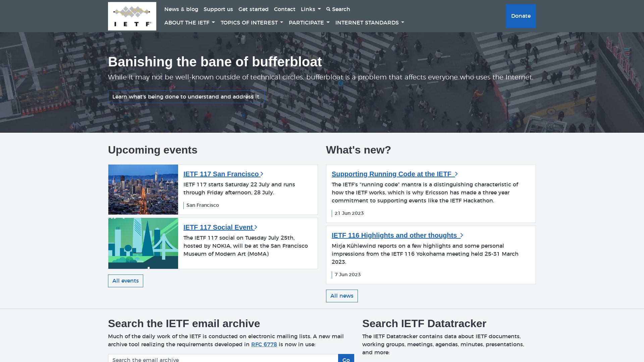
Task: Open the IETF 117 San Francisco event link
Action: click(x=223, y=174)
